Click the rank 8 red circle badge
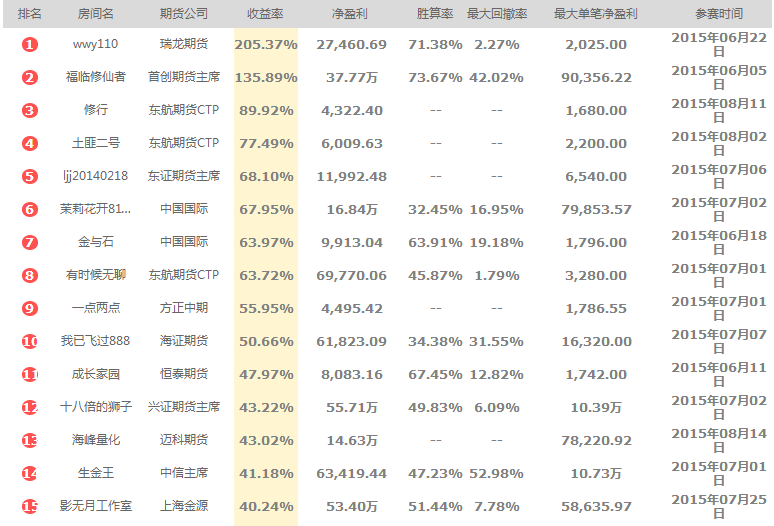Image resolution: width=774 pixels, height=526 pixels. click(x=30, y=275)
